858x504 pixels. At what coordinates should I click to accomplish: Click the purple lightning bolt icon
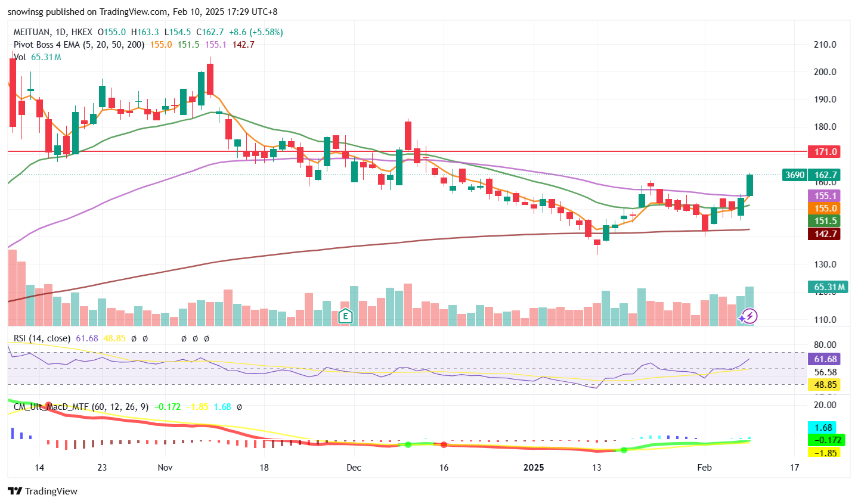749,316
